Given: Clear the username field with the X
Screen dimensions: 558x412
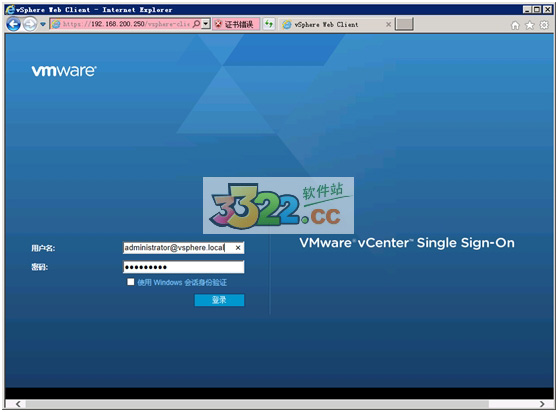Looking at the screenshot, I should pyautogui.click(x=238, y=248).
